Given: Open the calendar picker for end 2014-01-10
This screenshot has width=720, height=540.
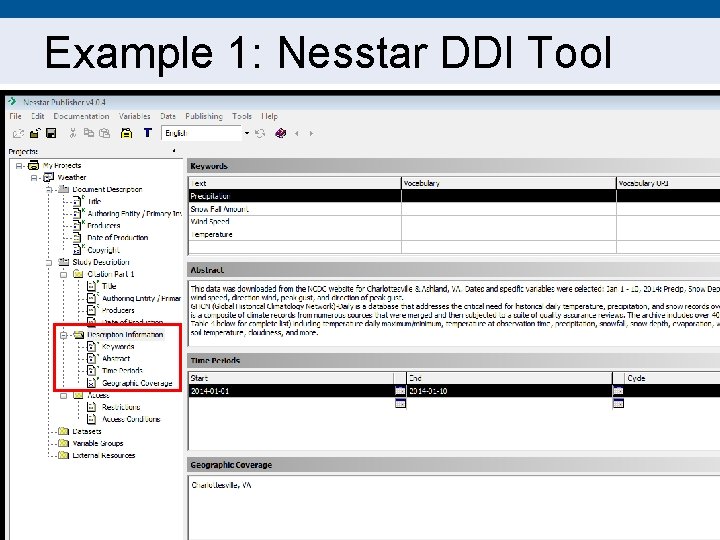Looking at the screenshot, I should 618,391.
